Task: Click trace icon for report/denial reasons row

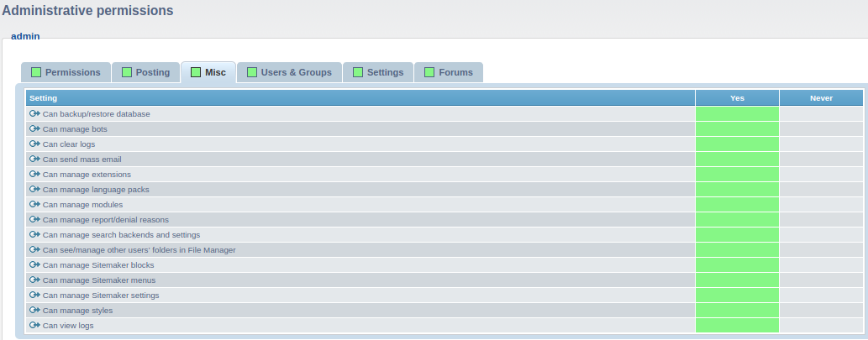Action: (x=35, y=219)
